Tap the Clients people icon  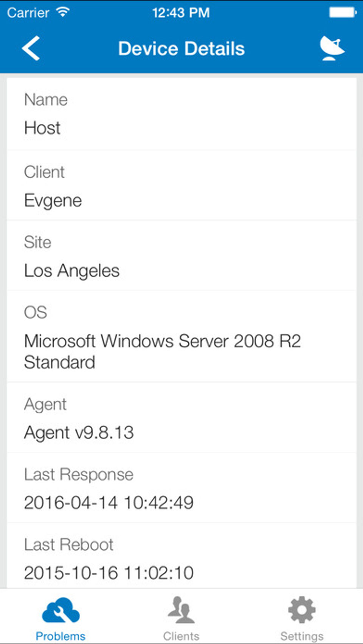[x=181, y=610]
